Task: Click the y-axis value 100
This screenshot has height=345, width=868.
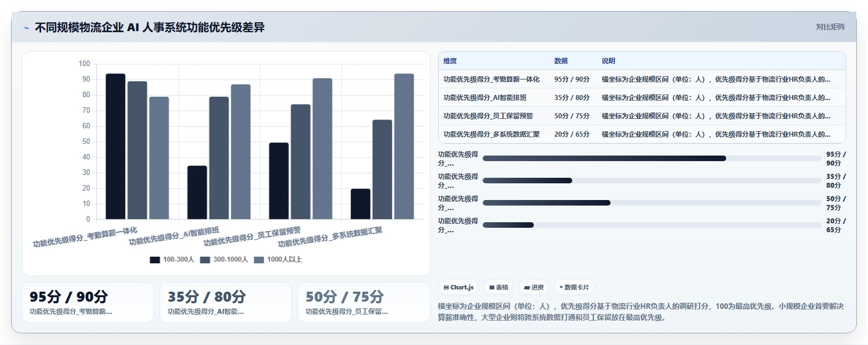Action: pyautogui.click(x=84, y=64)
